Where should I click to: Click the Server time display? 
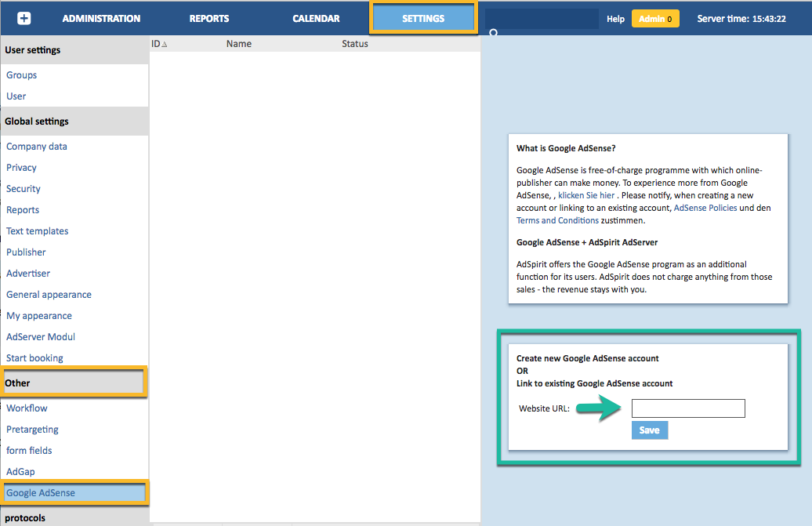(741, 19)
